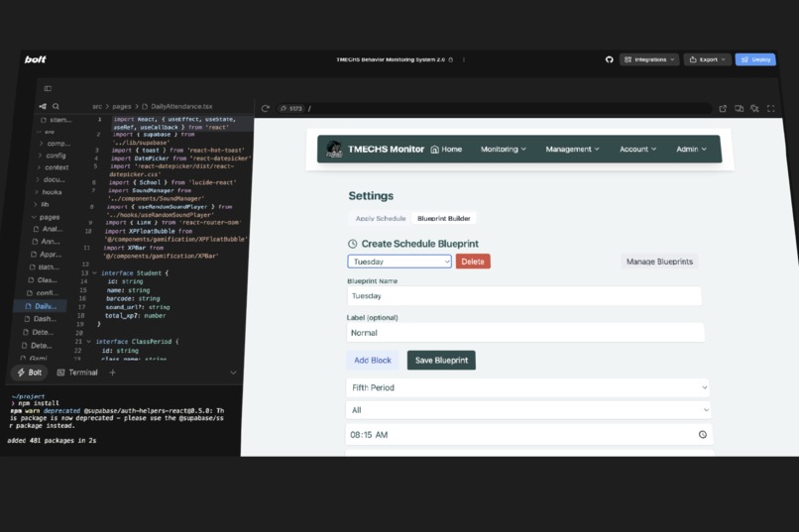This screenshot has width=799, height=532.
Task: Open the Appr... file in tree
Action: [x=46, y=255]
